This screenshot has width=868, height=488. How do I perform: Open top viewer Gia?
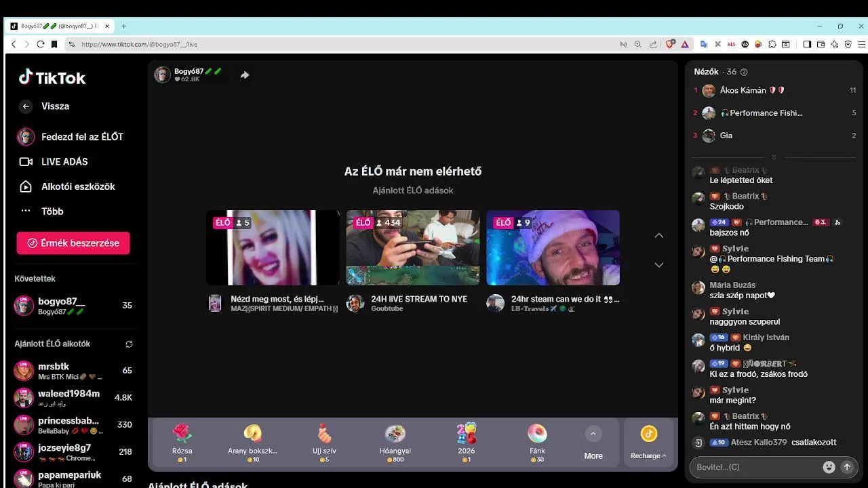coord(774,136)
